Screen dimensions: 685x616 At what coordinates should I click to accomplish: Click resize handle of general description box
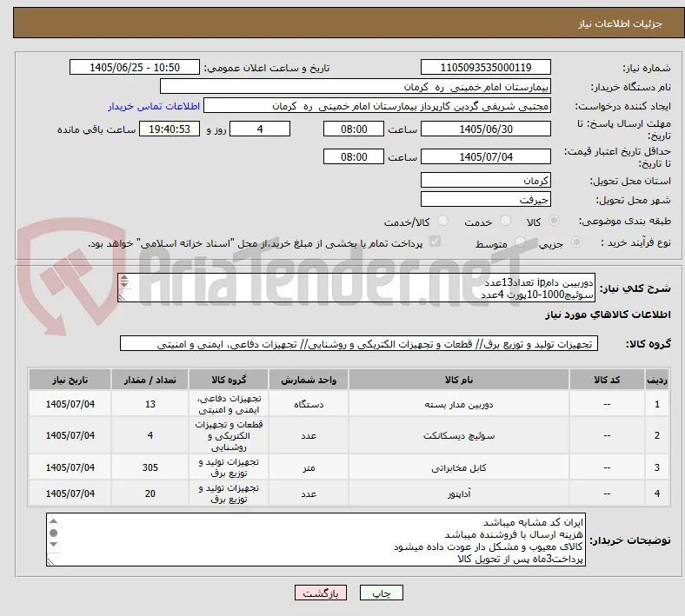point(123,298)
